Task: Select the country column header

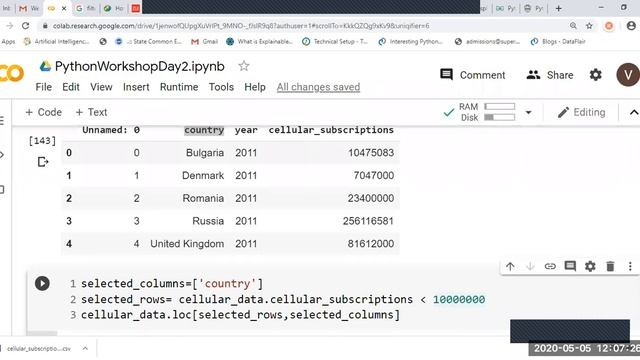Action: (x=204, y=130)
